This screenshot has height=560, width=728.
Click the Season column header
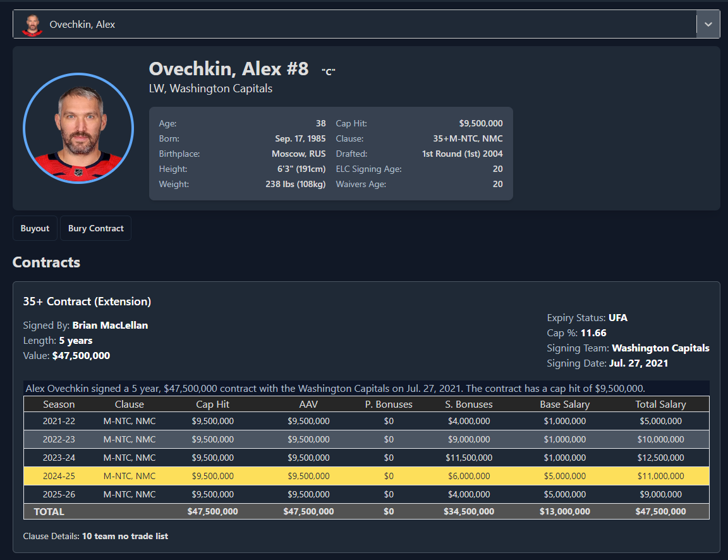(x=59, y=405)
